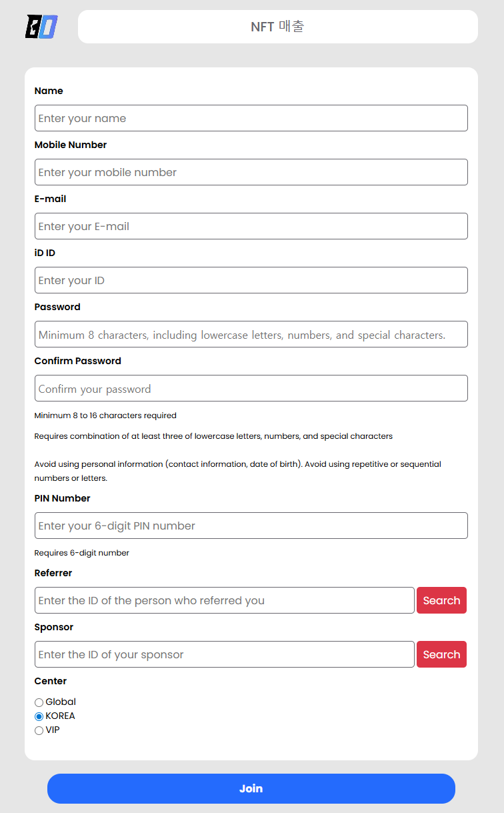The width and height of the screenshot is (504, 813).
Task: Click the site logo icon
Action: tap(41, 27)
